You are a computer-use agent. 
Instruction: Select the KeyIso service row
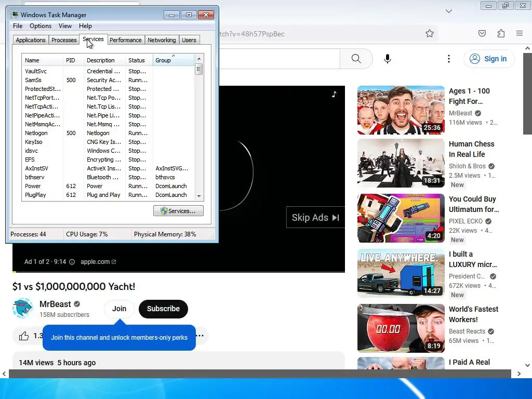coord(108,142)
